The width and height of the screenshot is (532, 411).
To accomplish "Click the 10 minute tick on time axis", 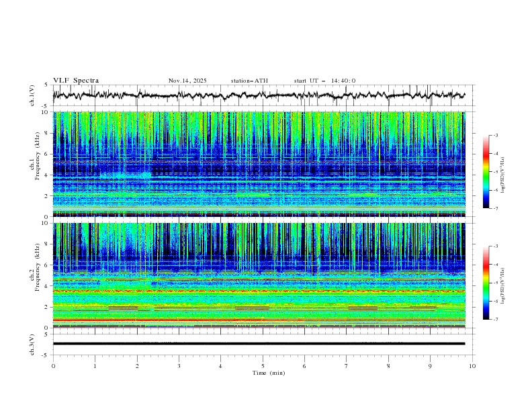I will [x=472, y=366].
